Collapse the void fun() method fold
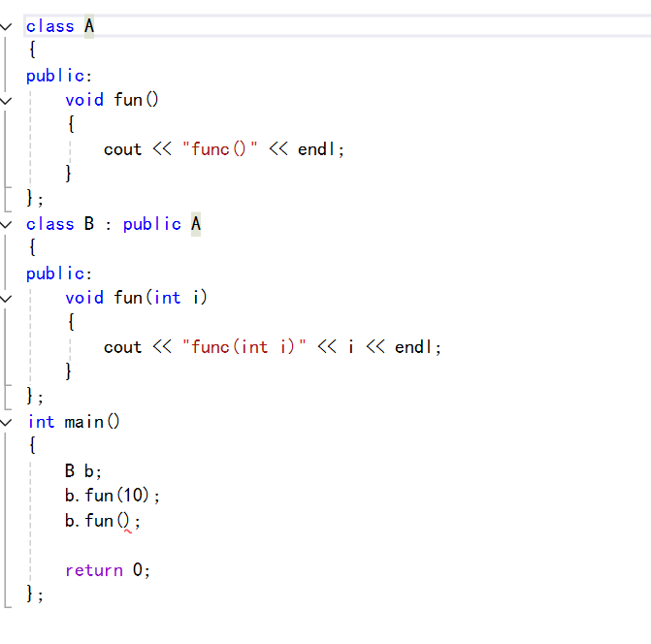The image size is (651, 644). [x=6, y=101]
